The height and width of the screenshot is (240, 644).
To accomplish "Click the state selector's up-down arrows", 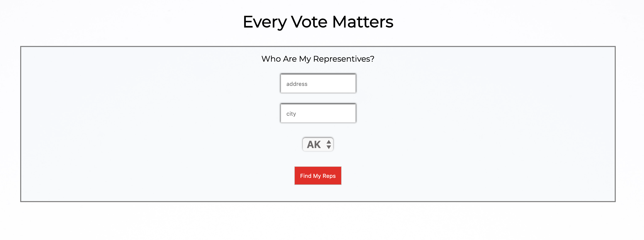I will click(329, 145).
